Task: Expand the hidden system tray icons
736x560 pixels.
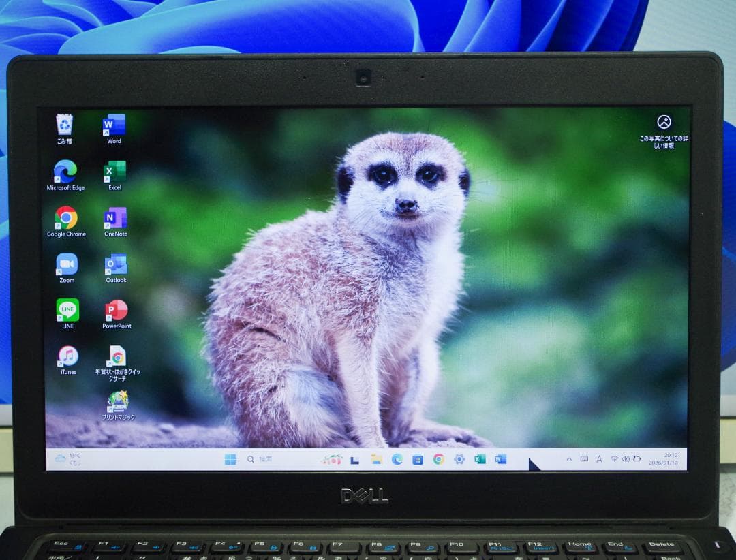Action: (x=569, y=459)
